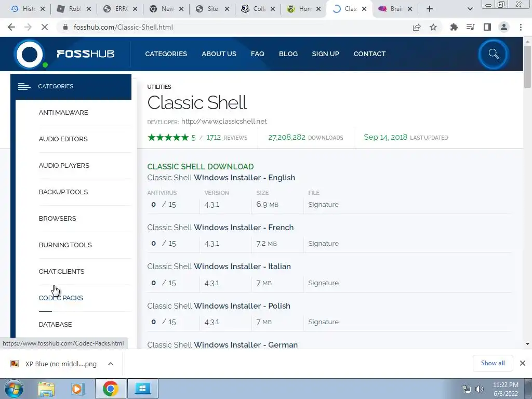Close the Brain tab

click(410, 9)
